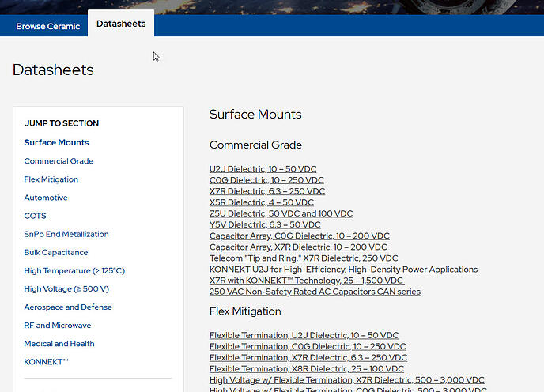Jump to Medical and Health section

59,344
